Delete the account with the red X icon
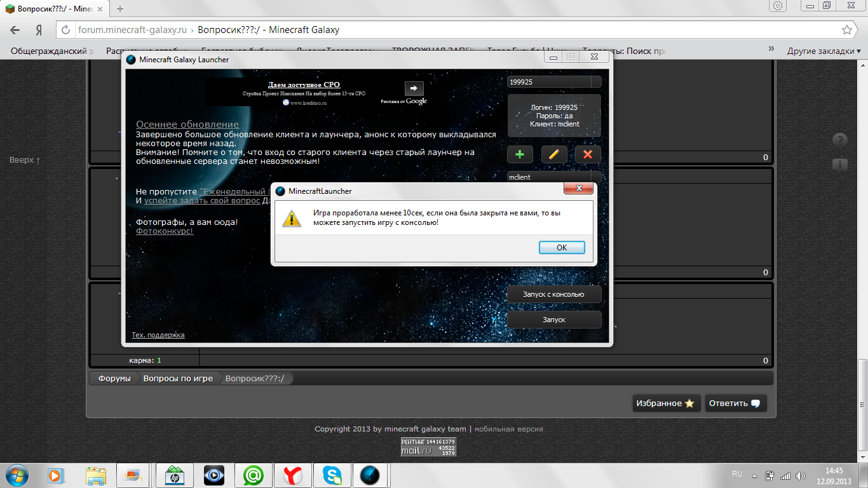The width and height of the screenshot is (868, 488). point(588,154)
